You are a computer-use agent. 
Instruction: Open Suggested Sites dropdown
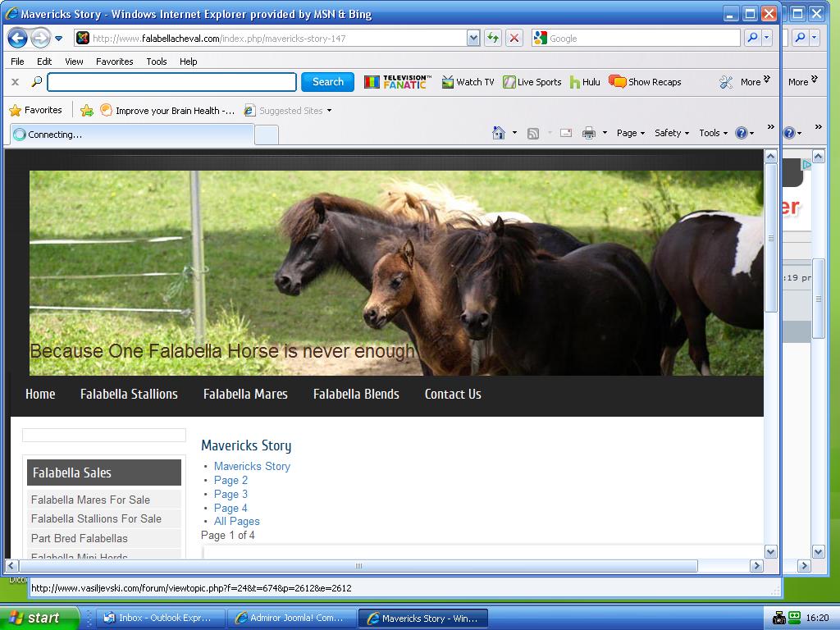click(x=288, y=111)
